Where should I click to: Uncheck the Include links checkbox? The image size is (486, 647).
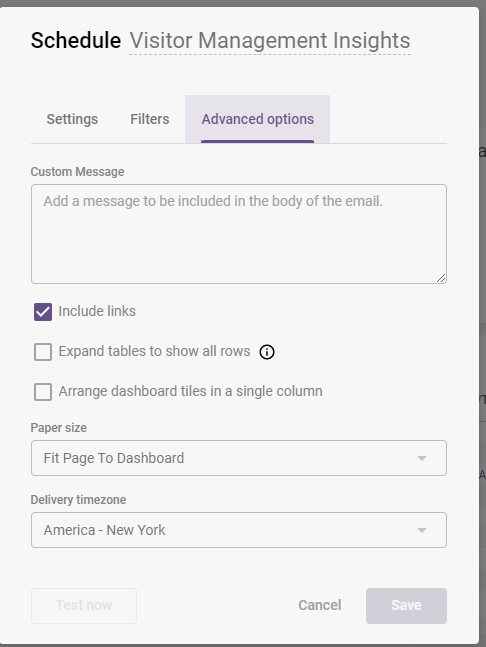(43, 312)
